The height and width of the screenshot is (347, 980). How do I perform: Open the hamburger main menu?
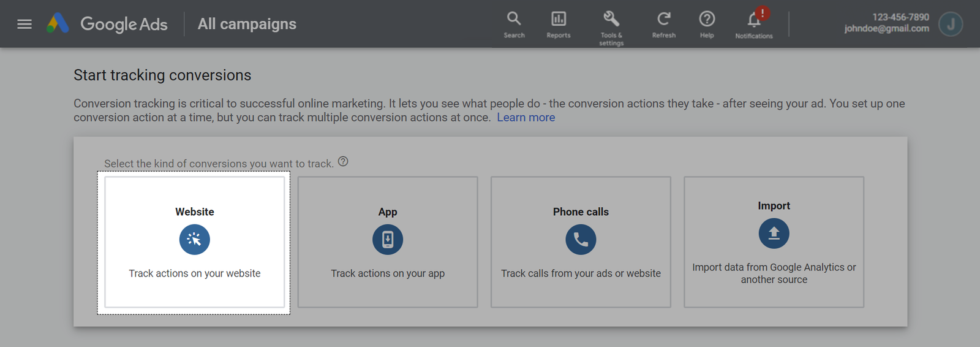tap(24, 24)
